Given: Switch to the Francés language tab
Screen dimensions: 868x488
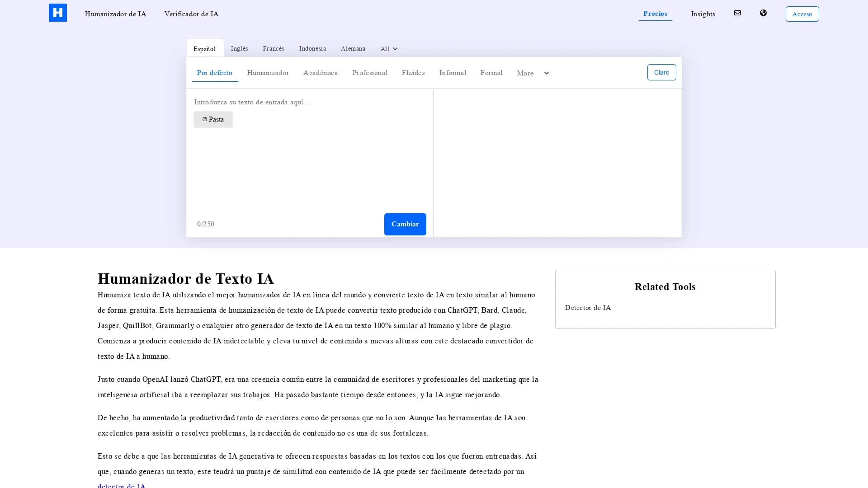Looking at the screenshot, I should 274,48.
